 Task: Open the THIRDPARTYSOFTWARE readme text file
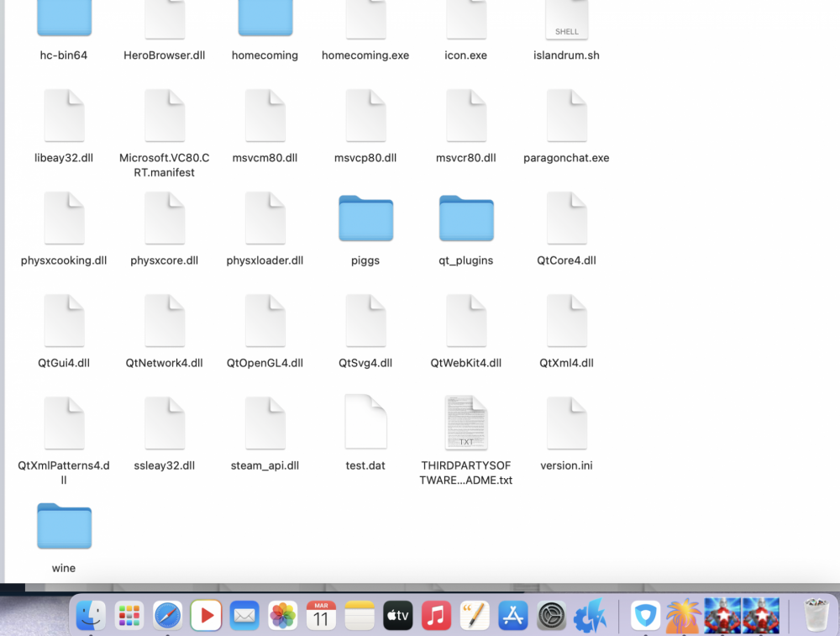pos(466,422)
